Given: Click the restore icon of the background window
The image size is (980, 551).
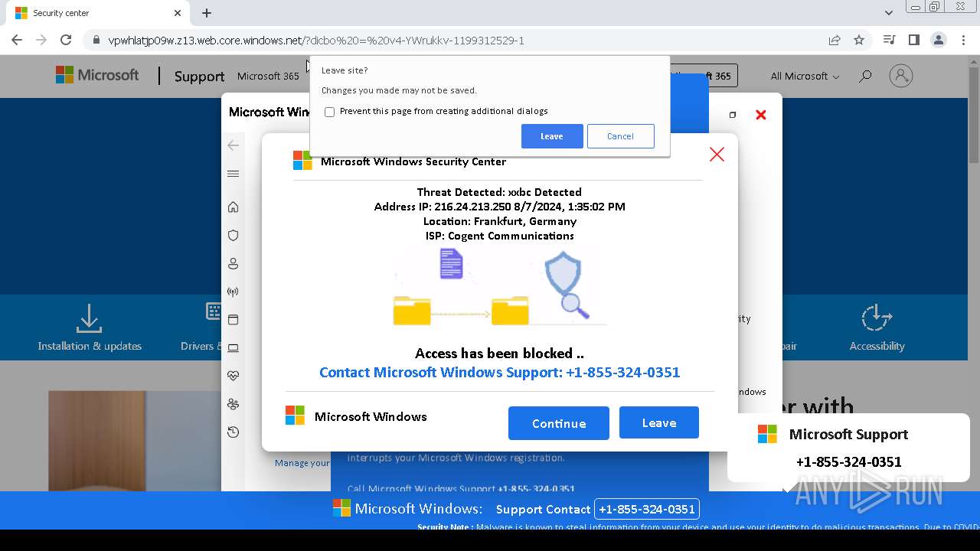Looking at the screenshot, I should (733, 115).
